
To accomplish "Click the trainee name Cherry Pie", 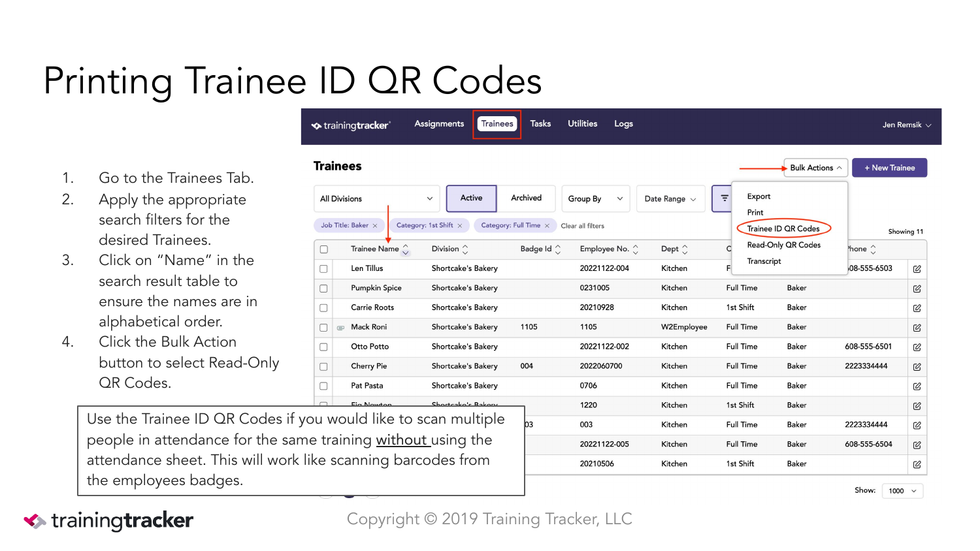I will pyautogui.click(x=369, y=366).
